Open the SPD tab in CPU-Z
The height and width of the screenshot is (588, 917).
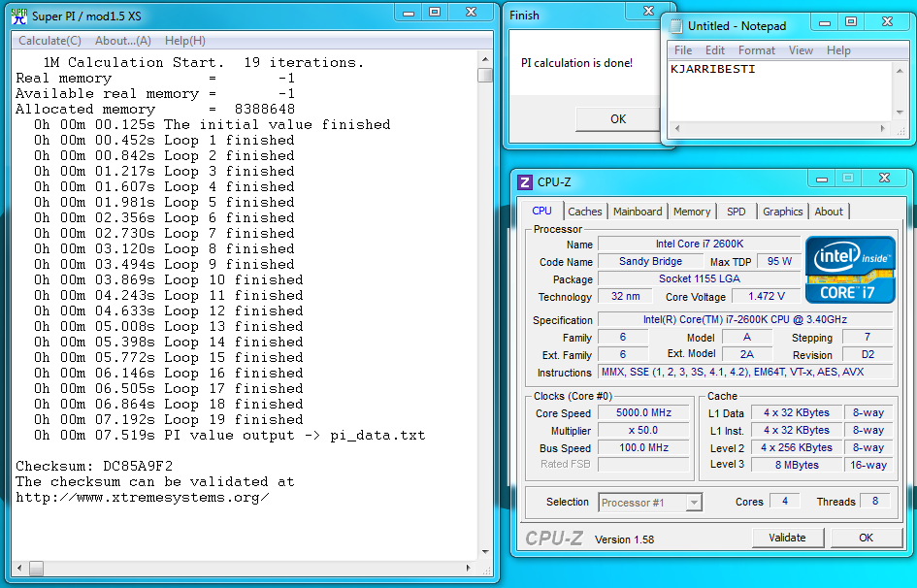[737, 212]
